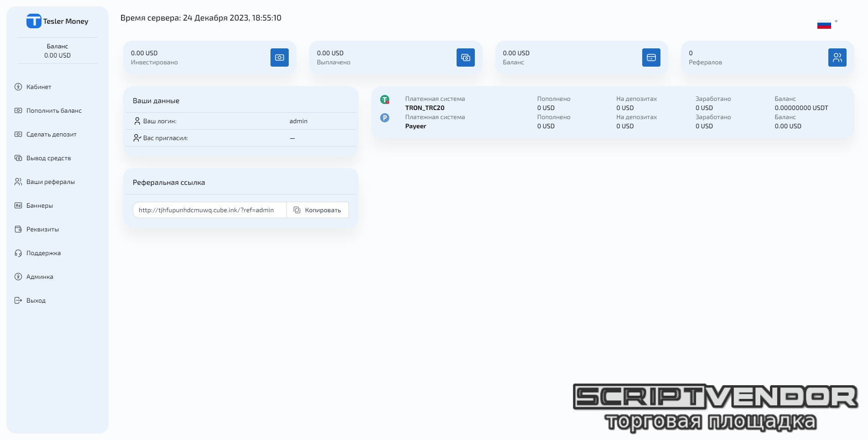Screen dimensions: 868x440
Task: Click the Кабинет sidebar icon
Action: (x=18, y=87)
